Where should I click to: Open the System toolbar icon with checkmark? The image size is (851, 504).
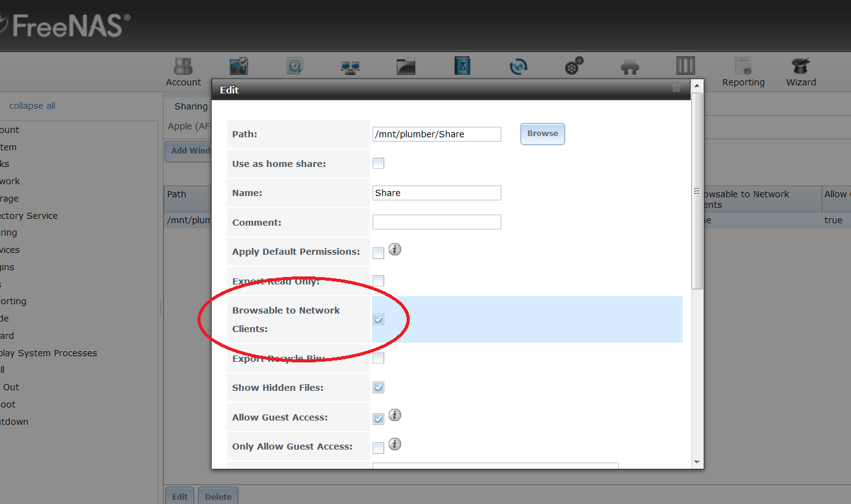click(238, 66)
